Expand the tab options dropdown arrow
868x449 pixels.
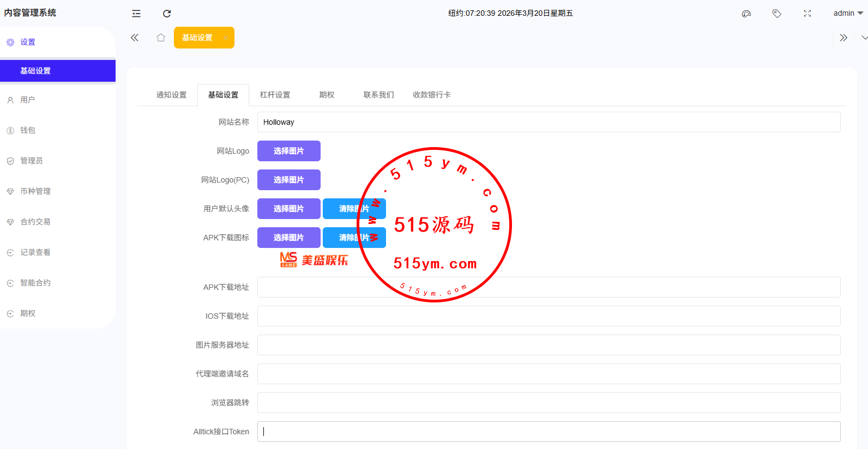point(864,38)
